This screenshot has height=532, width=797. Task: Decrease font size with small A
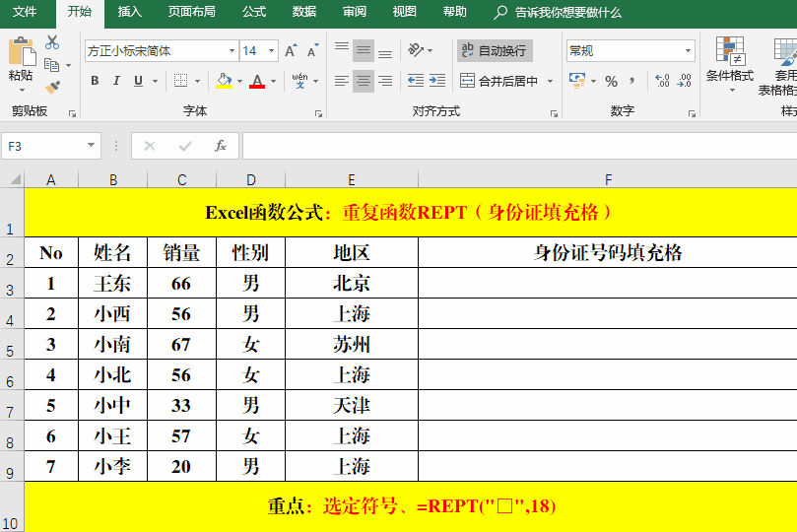[x=312, y=51]
